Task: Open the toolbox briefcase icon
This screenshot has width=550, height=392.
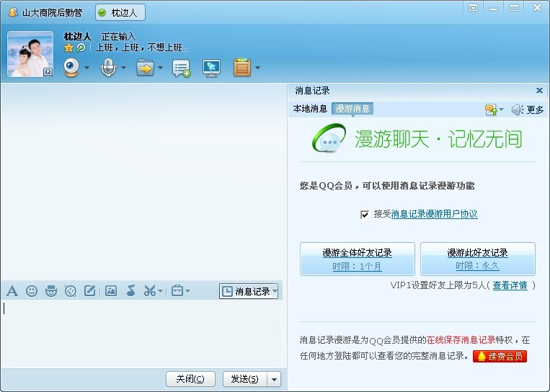Action: [177, 290]
